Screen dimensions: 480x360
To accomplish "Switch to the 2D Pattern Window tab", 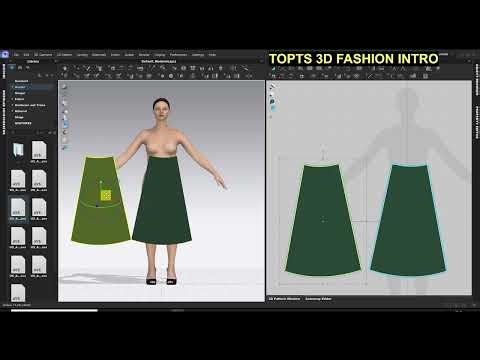I will click(x=284, y=299).
